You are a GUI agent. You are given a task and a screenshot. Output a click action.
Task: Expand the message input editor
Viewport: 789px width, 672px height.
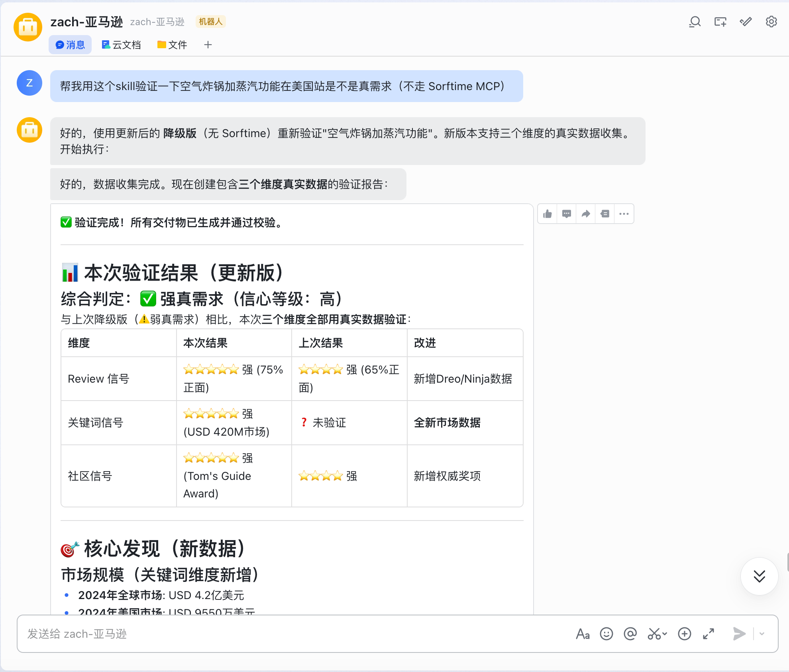click(708, 634)
